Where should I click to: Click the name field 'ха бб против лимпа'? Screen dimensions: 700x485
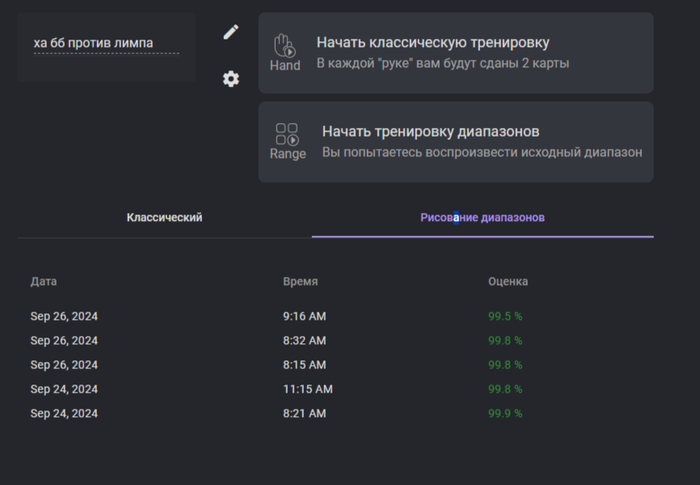(106, 44)
